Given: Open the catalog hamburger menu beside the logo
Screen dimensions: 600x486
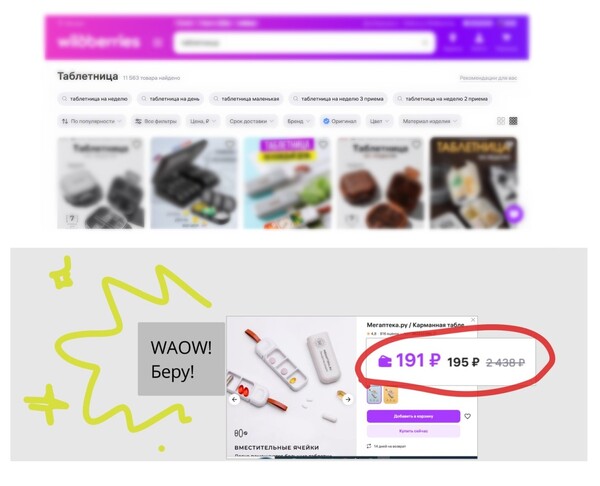Looking at the screenshot, I should tap(158, 42).
